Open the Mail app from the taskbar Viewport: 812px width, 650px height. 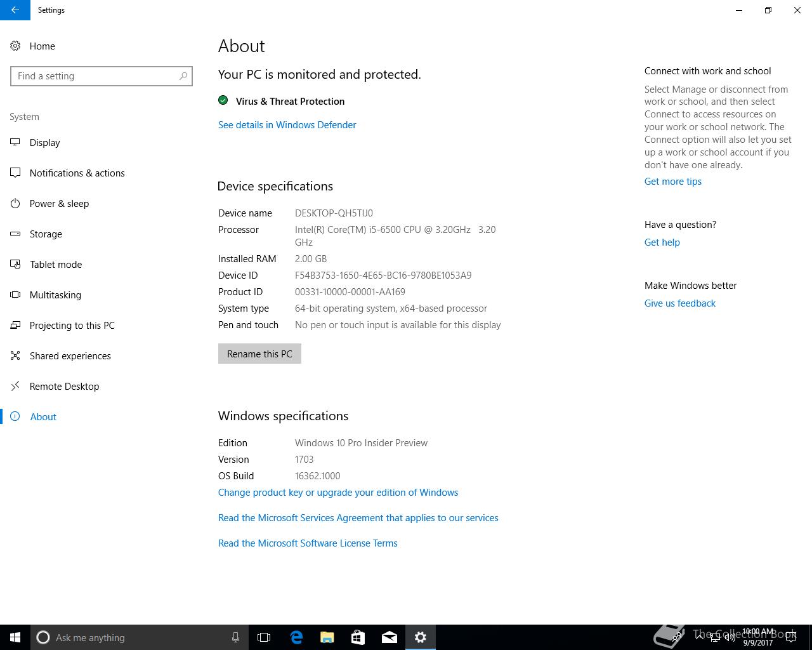coord(389,637)
